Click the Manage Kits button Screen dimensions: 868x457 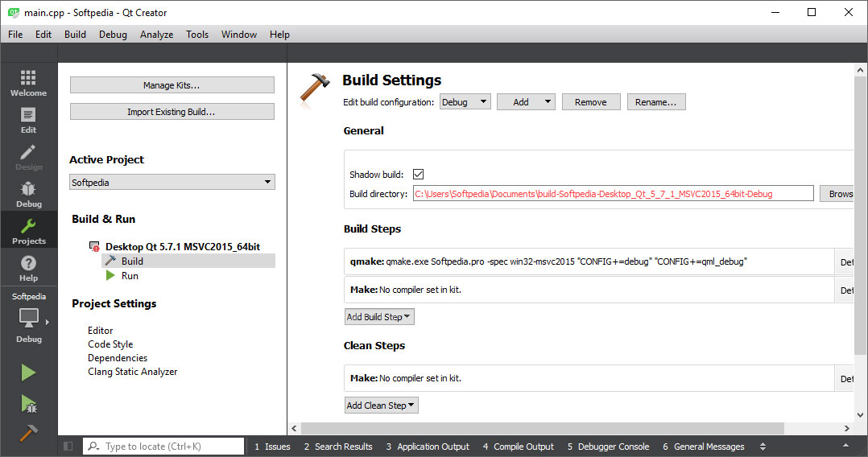click(172, 85)
